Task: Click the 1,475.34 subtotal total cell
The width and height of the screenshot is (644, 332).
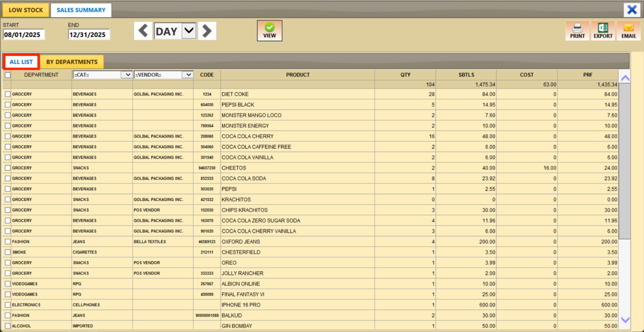Action: click(x=466, y=85)
